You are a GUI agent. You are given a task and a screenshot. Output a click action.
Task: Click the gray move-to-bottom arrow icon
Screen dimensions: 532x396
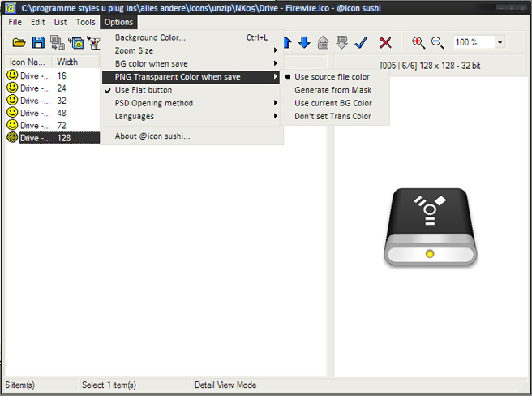(x=342, y=42)
